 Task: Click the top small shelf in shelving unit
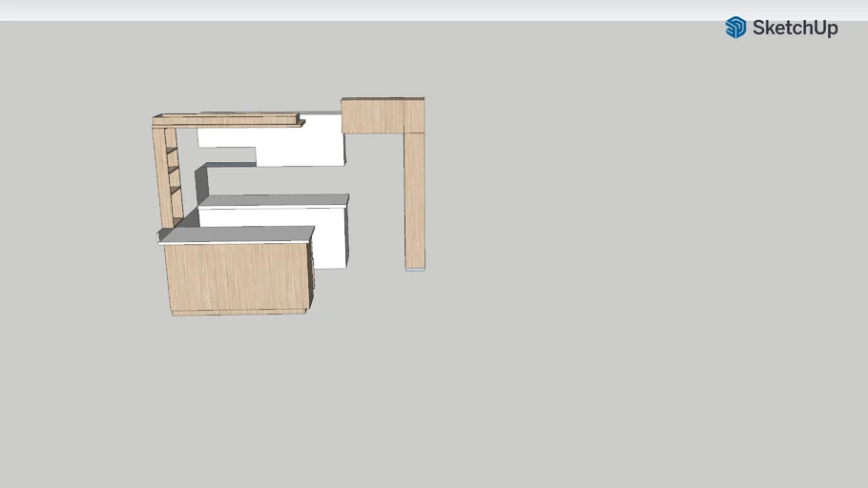[173, 150]
